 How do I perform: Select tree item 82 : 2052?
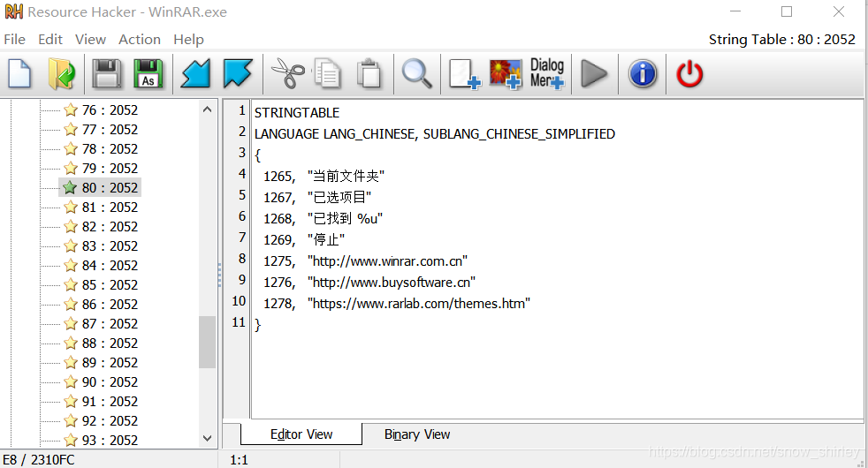point(110,226)
